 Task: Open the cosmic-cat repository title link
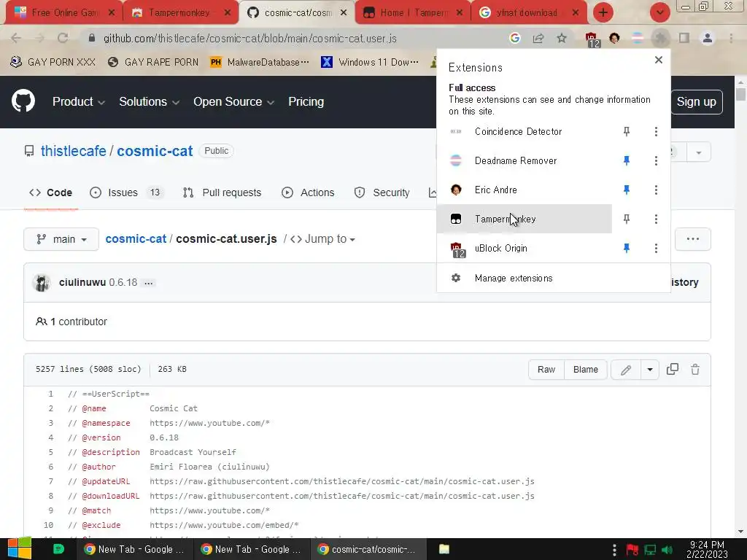coord(155,151)
